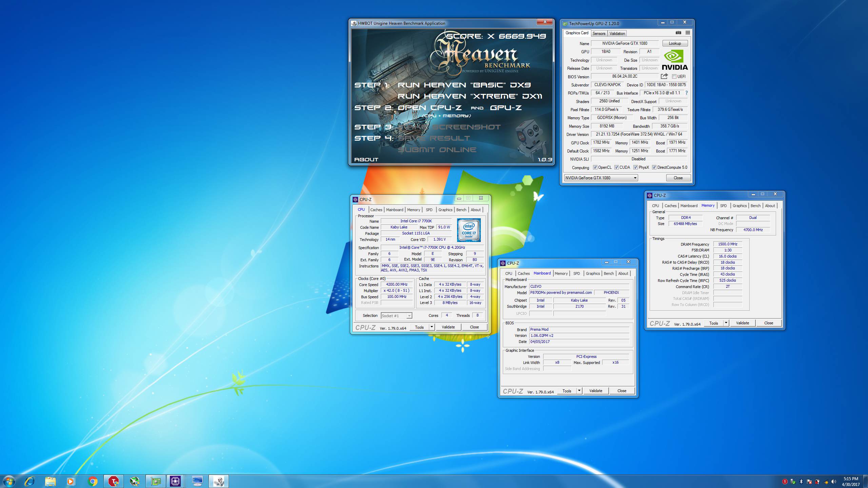Image resolution: width=868 pixels, height=488 pixels.
Task: Click Validate in the CPU-Z CPU window
Action: pyautogui.click(x=448, y=327)
